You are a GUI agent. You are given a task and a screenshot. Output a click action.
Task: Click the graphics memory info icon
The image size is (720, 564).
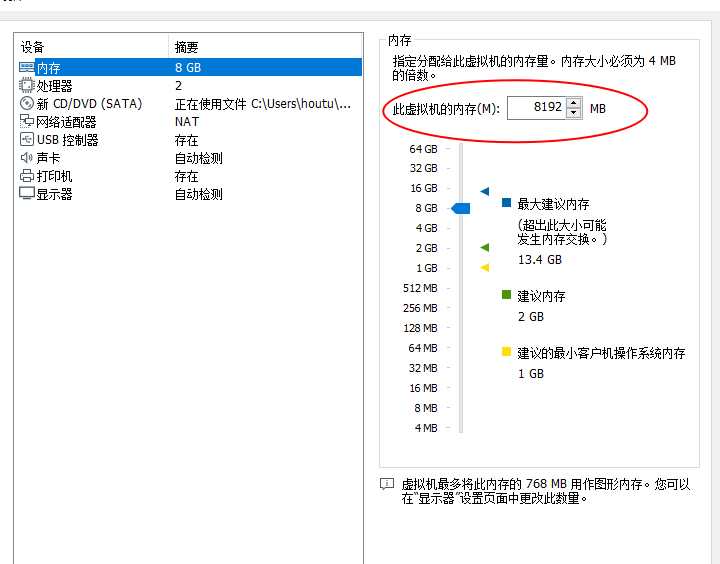pyautogui.click(x=387, y=484)
